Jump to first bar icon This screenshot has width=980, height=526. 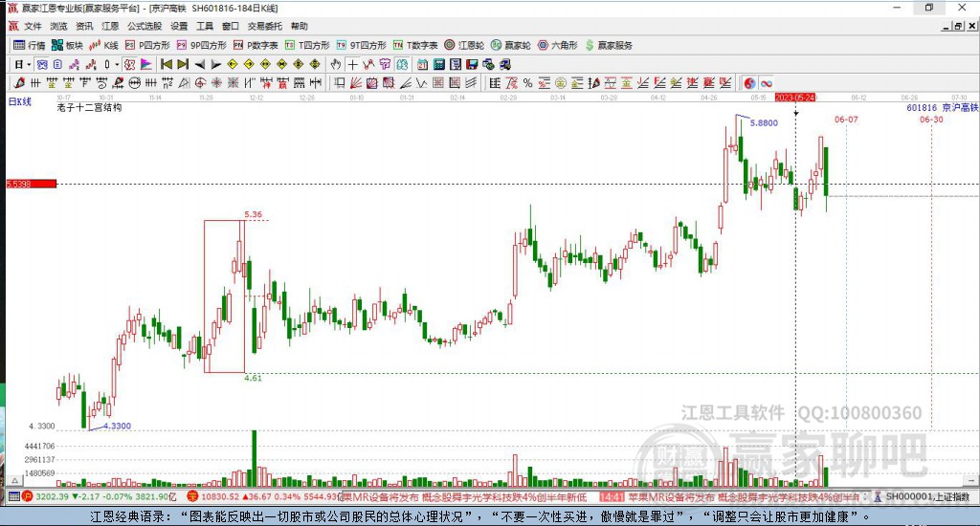(x=167, y=64)
